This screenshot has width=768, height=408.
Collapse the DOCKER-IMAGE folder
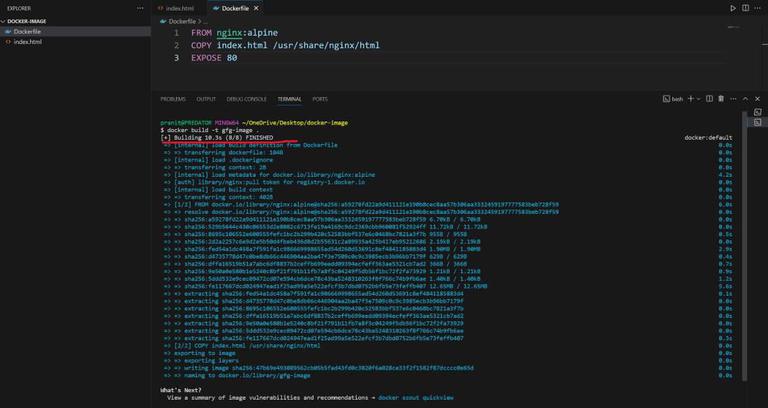(x=25, y=22)
